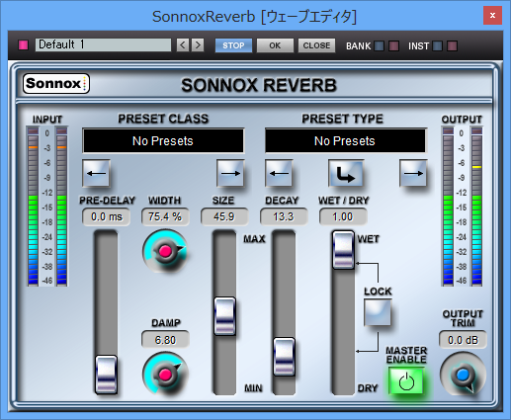Viewport: 511px width, 420px height.
Task: Open the Preset Class display box
Action: point(163,141)
